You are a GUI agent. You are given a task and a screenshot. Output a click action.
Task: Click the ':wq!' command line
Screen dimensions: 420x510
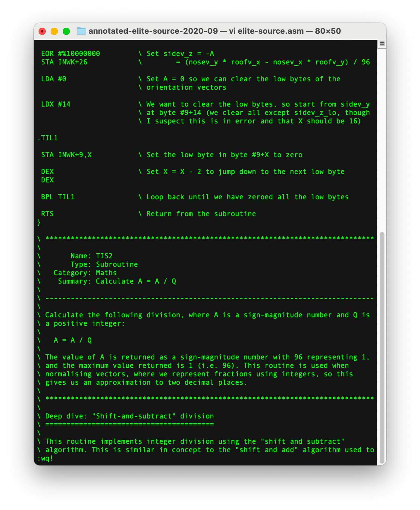[45, 458]
